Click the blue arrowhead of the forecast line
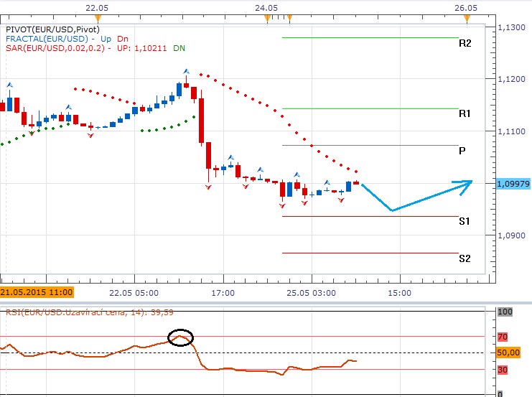Screen dimensions: 532x397 pos(468,183)
